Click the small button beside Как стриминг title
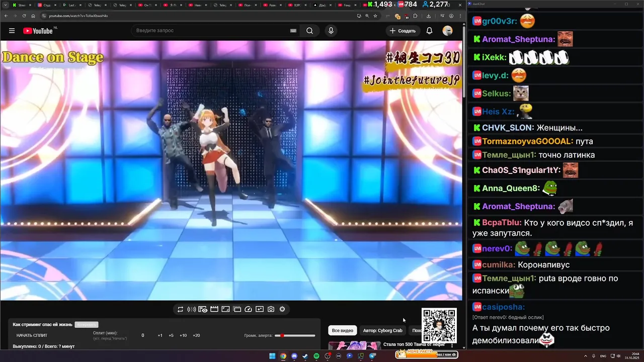The width and height of the screenshot is (644, 362). tap(86, 325)
